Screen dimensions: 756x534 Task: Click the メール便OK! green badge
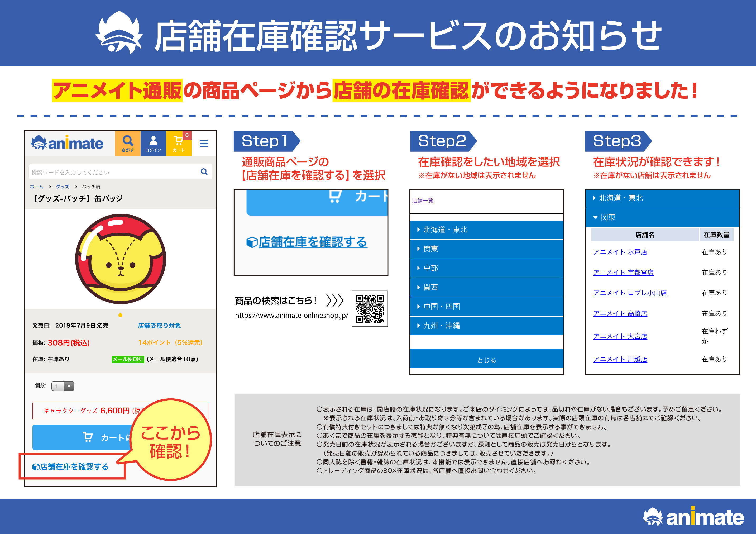[x=128, y=359]
